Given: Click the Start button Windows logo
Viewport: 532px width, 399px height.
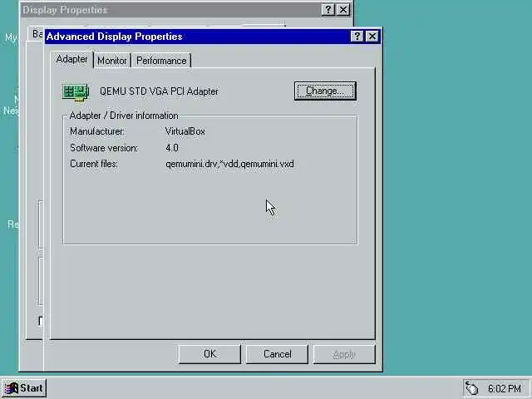Looking at the screenshot, I should click(11, 388).
